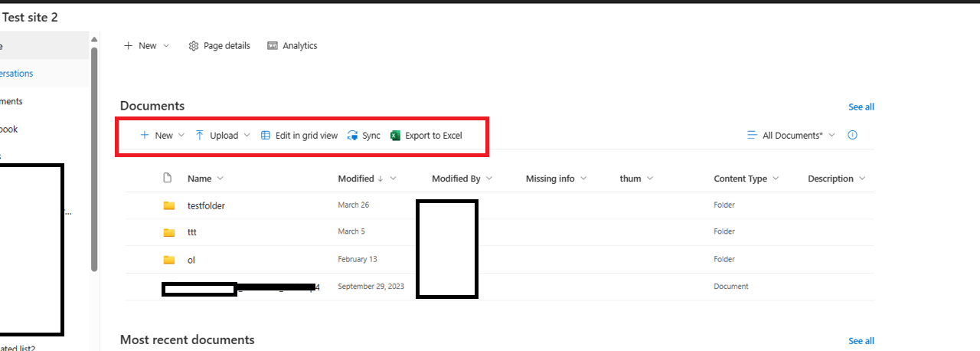
Task: Open Page details gear icon
Action: 194,46
